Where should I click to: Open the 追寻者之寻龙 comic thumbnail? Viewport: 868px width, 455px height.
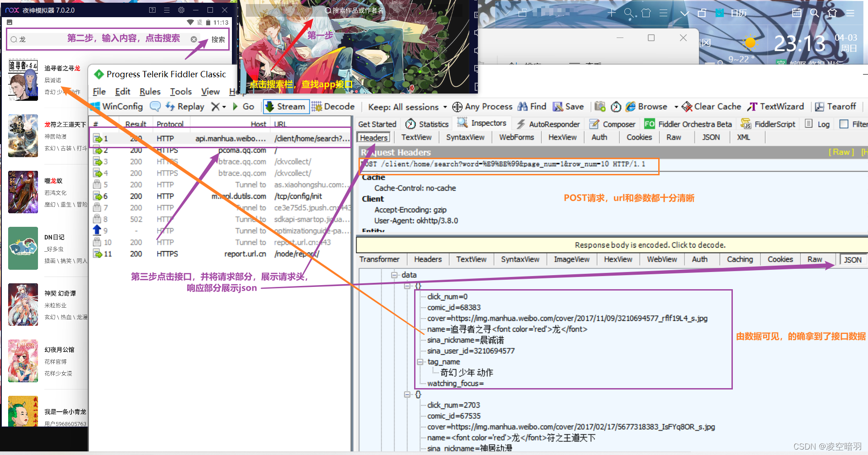click(23, 80)
